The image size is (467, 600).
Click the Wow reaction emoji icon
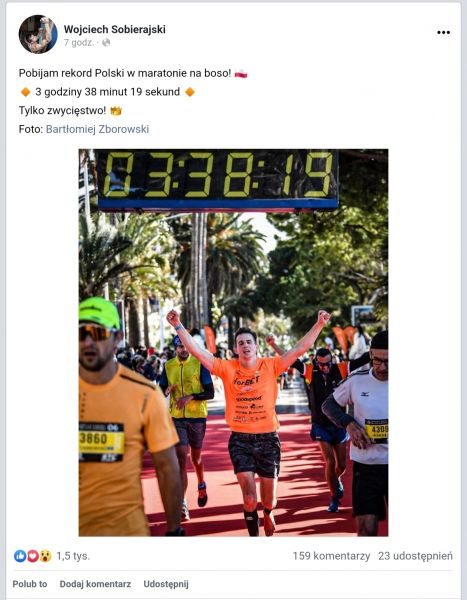click(45, 556)
